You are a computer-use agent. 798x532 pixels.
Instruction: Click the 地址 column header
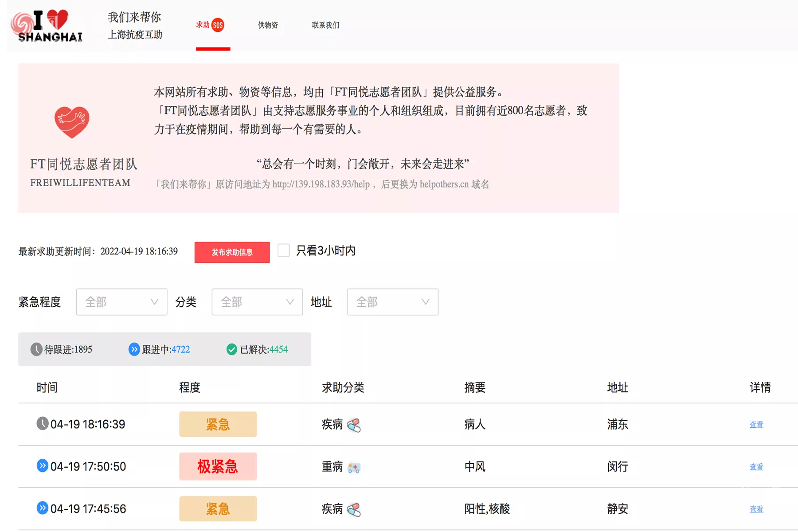(x=618, y=387)
